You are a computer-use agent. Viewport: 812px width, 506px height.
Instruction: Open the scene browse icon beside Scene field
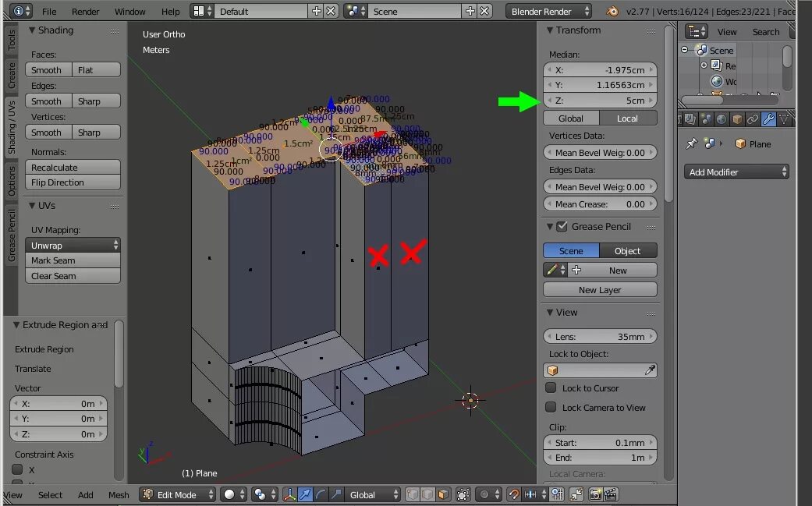coord(355,11)
